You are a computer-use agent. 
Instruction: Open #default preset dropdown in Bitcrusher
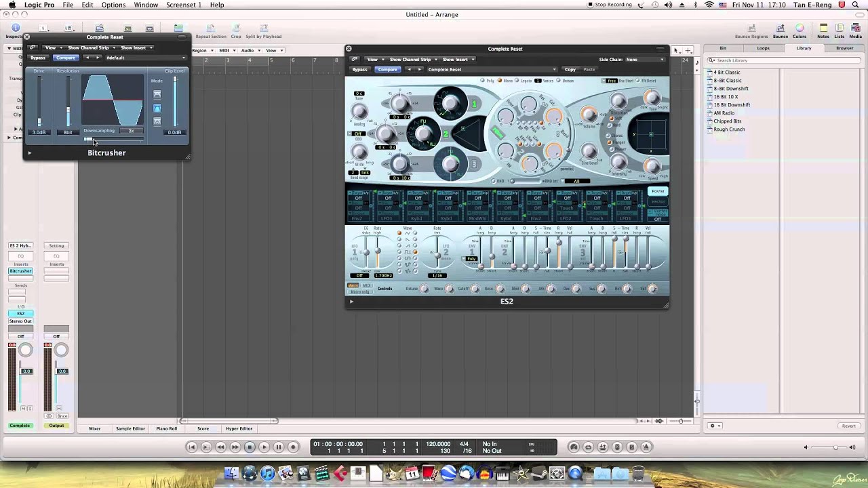tap(144, 58)
